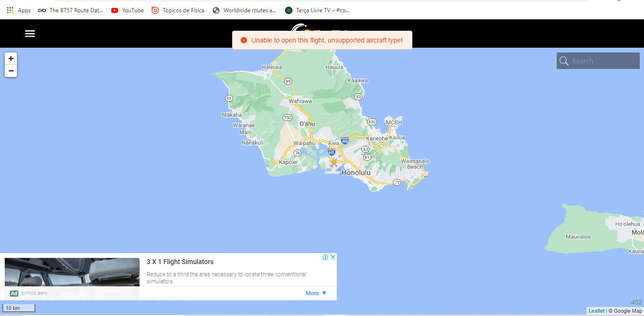Click the route 61 marker
This screenshot has width=644, height=316.
tap(367, 157)
